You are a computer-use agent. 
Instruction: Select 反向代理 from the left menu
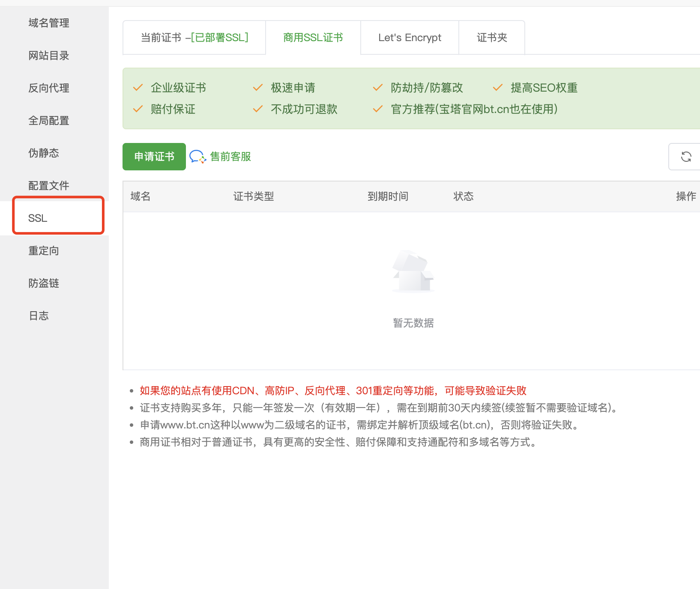tap(49, 88)
